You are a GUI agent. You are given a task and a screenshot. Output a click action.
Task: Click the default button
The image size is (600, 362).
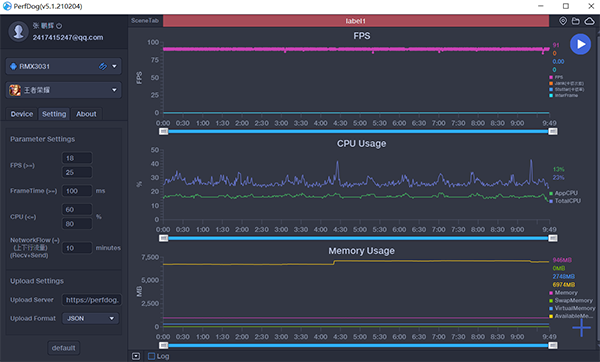(64, 348)
